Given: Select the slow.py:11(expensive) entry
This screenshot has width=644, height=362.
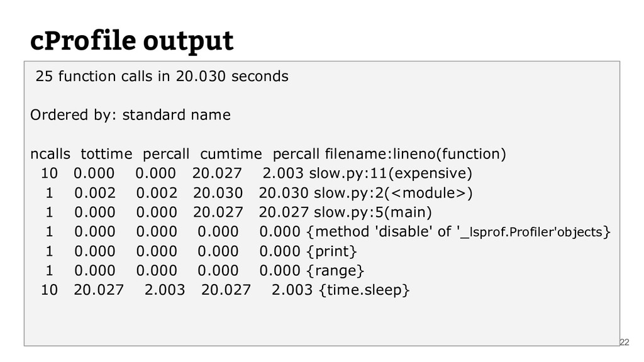Looking at the screenshot, I should pos(393,173).
